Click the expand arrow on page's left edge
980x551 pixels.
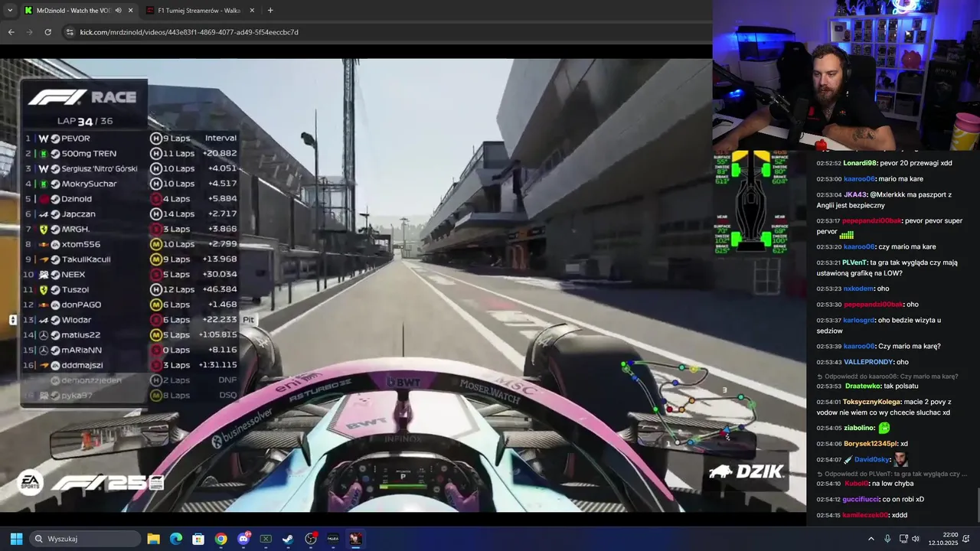12,320
